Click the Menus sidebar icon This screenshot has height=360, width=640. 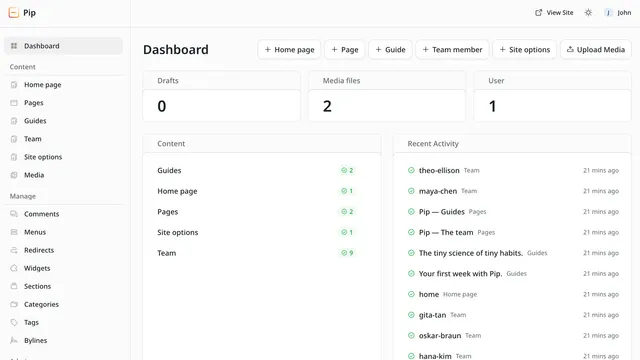pyautogui.click(x=14, y=232)
